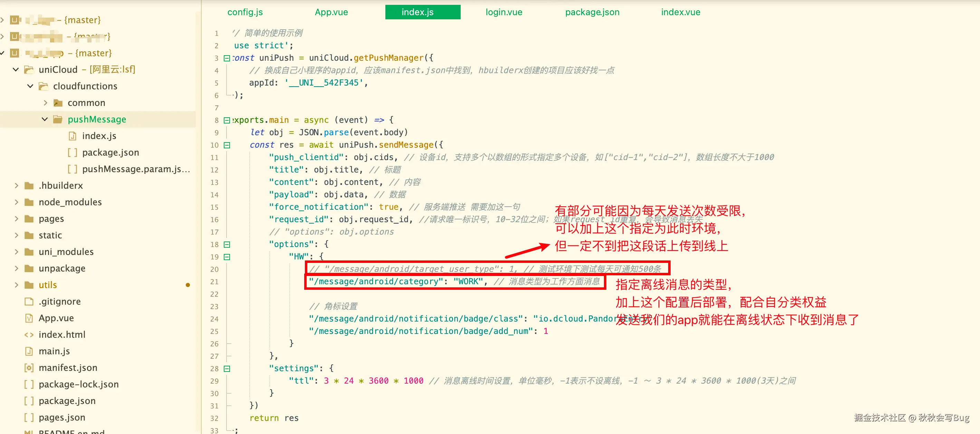
Task: Select pages.json in project tree
Action: tap(61, 417)
